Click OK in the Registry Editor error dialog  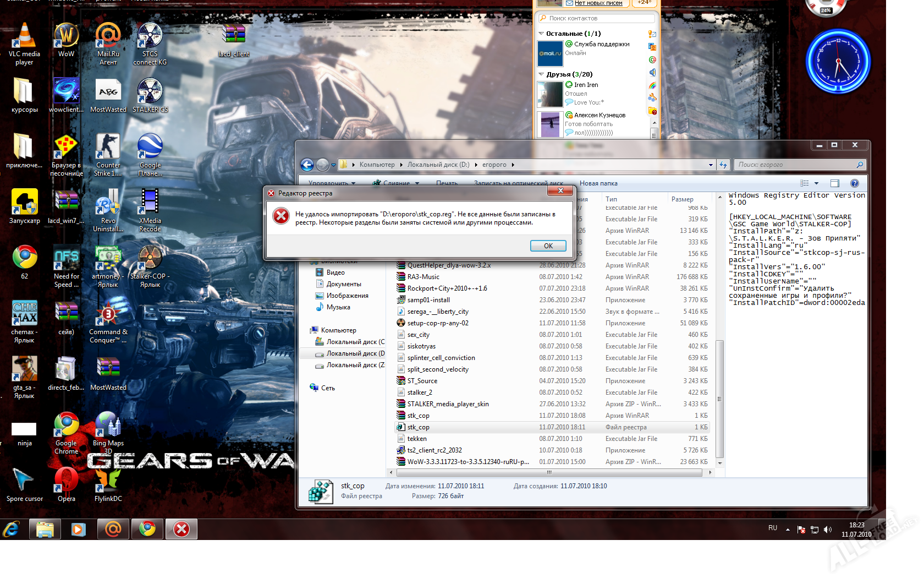pyautogui.click(x=548, y=246)
